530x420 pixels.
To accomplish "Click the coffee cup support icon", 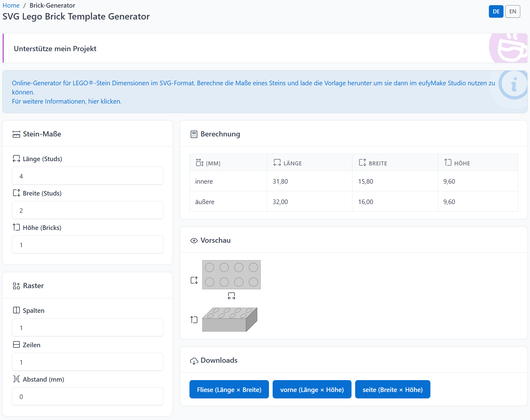I will 512,48.
